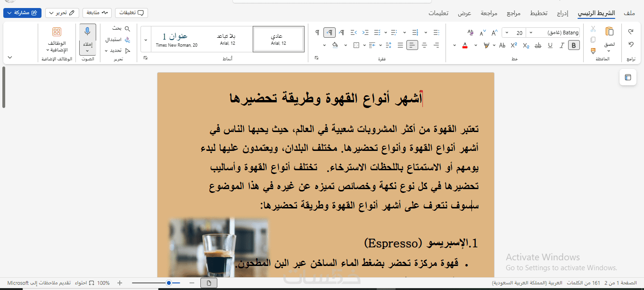The image size is (644, 290).
Task: Open the font color dropdown arrow
Action: pos(454,45)
